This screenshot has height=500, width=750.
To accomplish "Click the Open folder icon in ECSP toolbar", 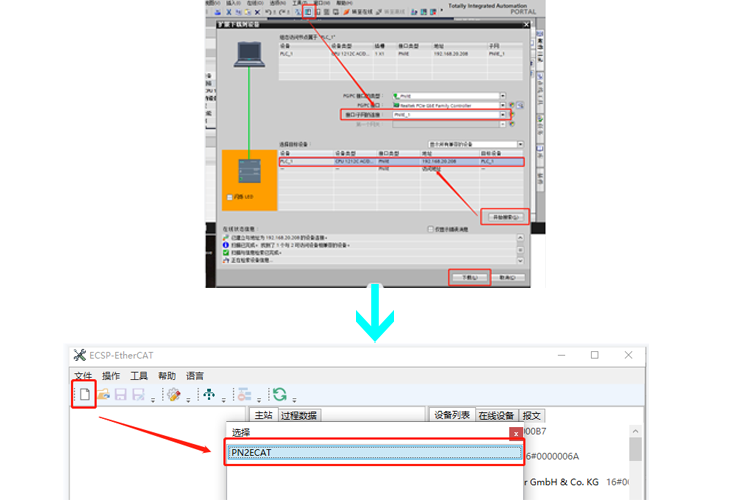I will click(x=103, y=395).
